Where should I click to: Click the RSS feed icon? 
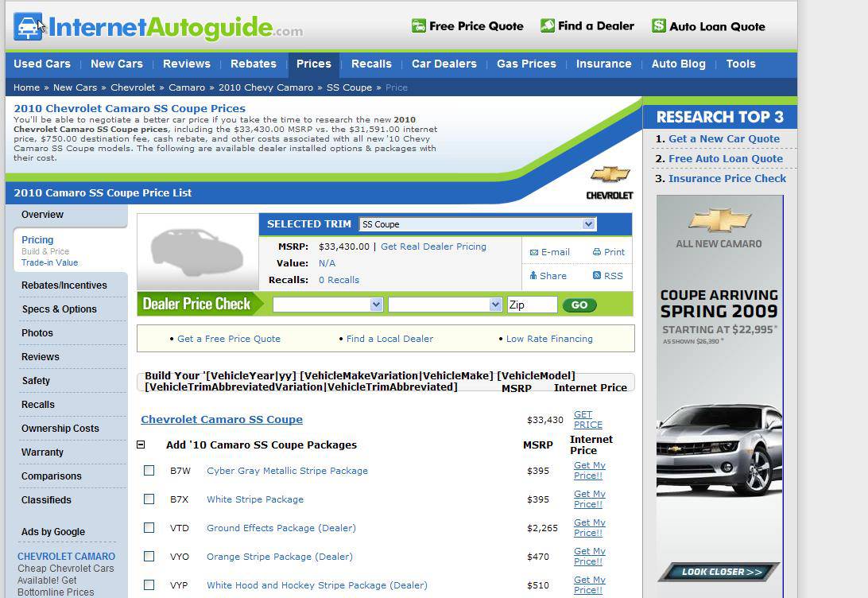(597, 275)
